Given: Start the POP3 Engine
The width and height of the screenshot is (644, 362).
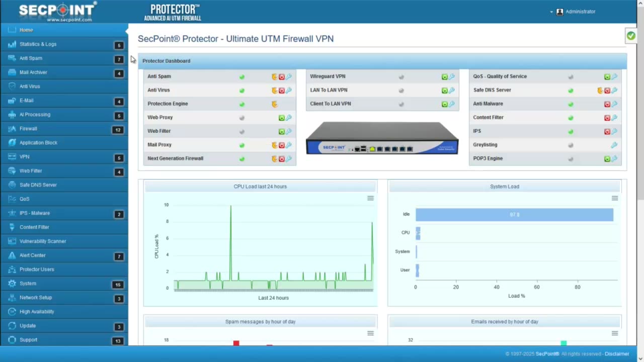Looking at the screenshot, I should [607, 158].
